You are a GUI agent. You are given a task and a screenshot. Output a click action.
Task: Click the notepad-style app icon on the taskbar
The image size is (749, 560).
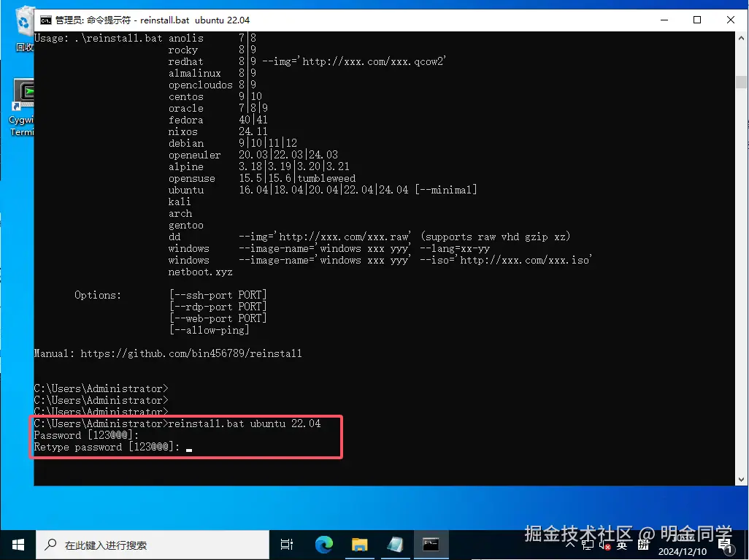(395, 544)
